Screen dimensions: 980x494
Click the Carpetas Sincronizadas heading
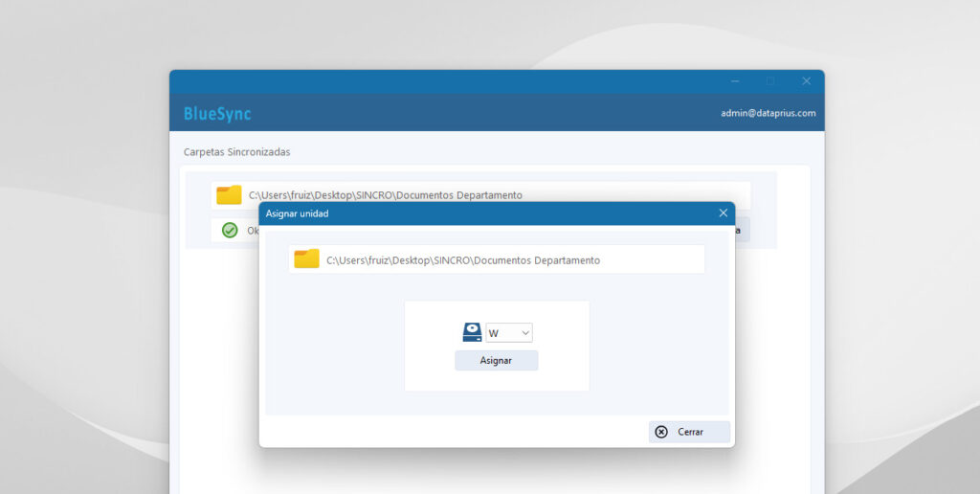coord(237,152)
